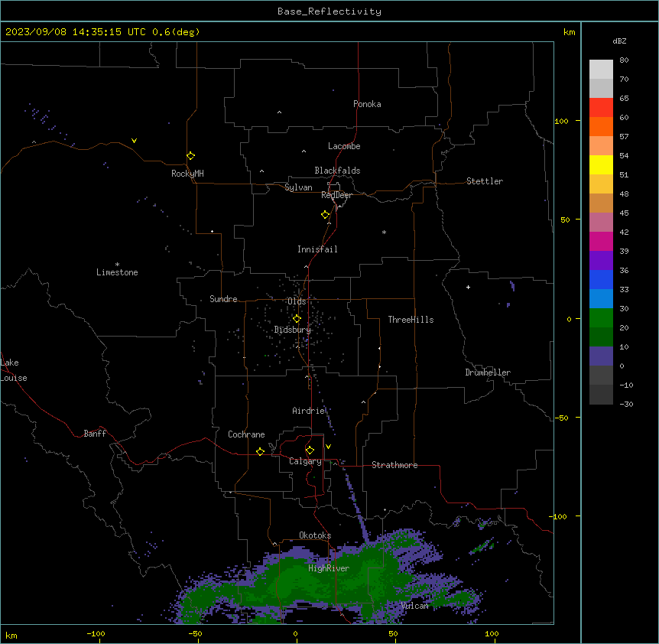The image size is (659, 644).
Task: Click the ThreeHills label
Action: click(411, 320)
